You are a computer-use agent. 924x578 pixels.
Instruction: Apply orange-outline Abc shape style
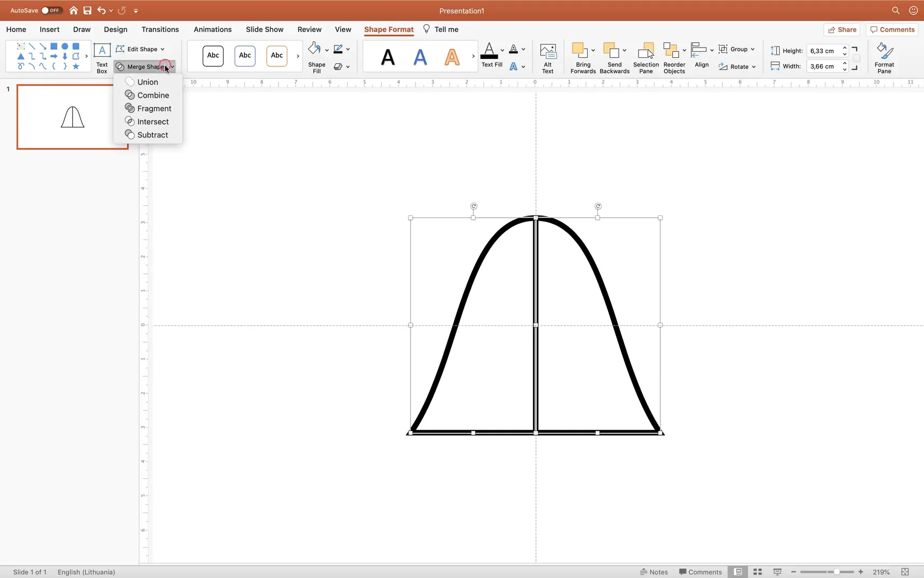(277, 56)
